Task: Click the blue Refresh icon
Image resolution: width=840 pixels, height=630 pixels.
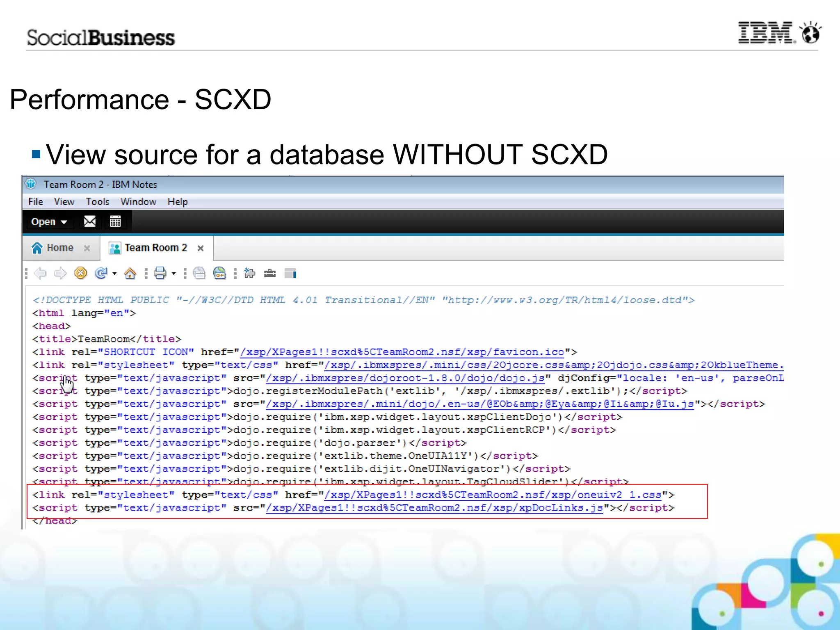Action: point(101,273)
